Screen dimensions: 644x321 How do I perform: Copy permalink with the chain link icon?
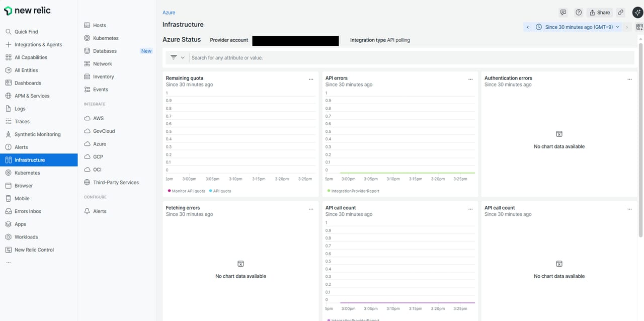point(621,13)
